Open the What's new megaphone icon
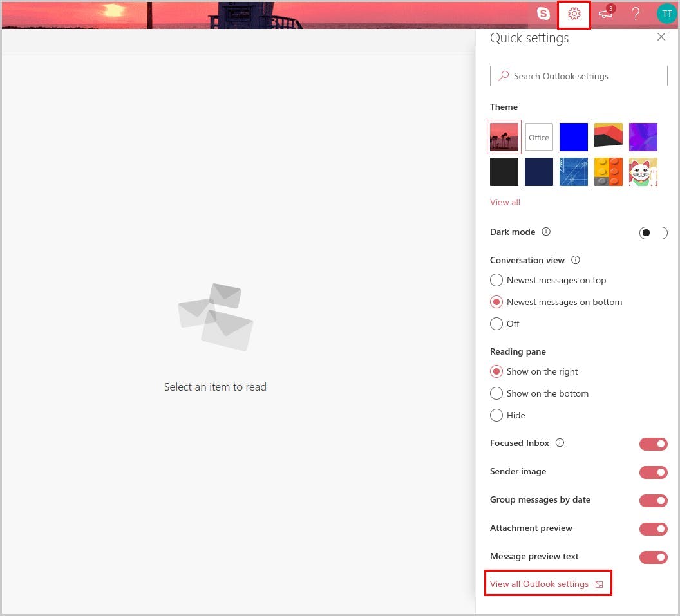The height and width of the screenshot is (616, 680). coord(606,13)
